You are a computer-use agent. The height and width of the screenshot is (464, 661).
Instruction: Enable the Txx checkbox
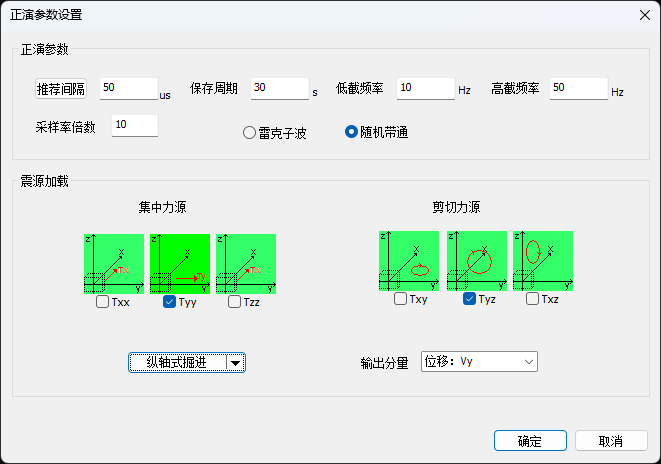103,301
